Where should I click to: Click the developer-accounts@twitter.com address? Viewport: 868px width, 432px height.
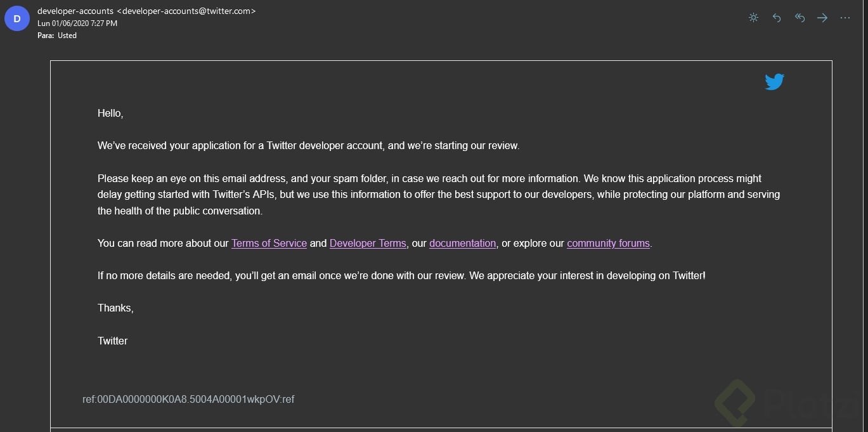coord(186,11)
